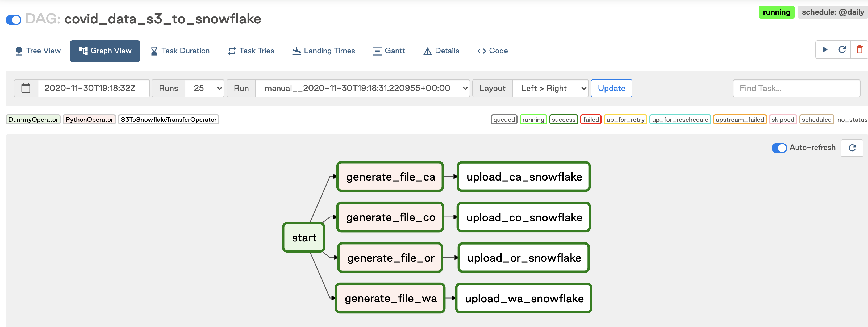Toggle the DAG pause/unpause switch
The width and height of the screenshot is (868, 327).
14,20
